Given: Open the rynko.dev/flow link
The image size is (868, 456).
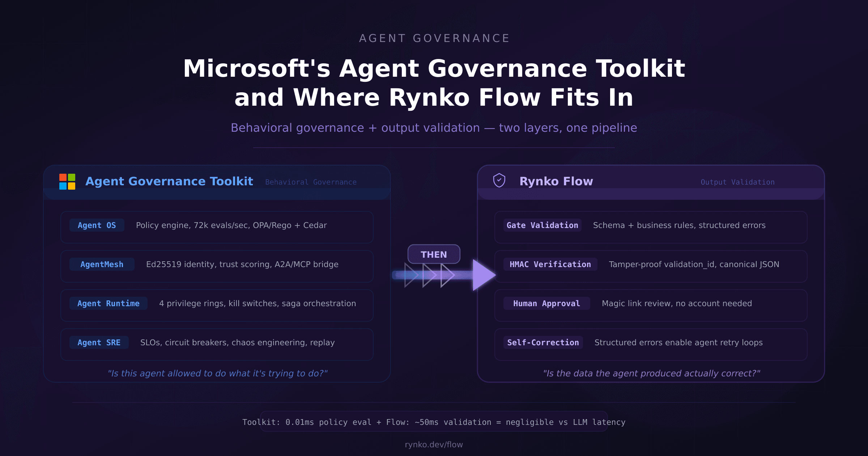Looking at the screenshot, I should click(434, 445).
